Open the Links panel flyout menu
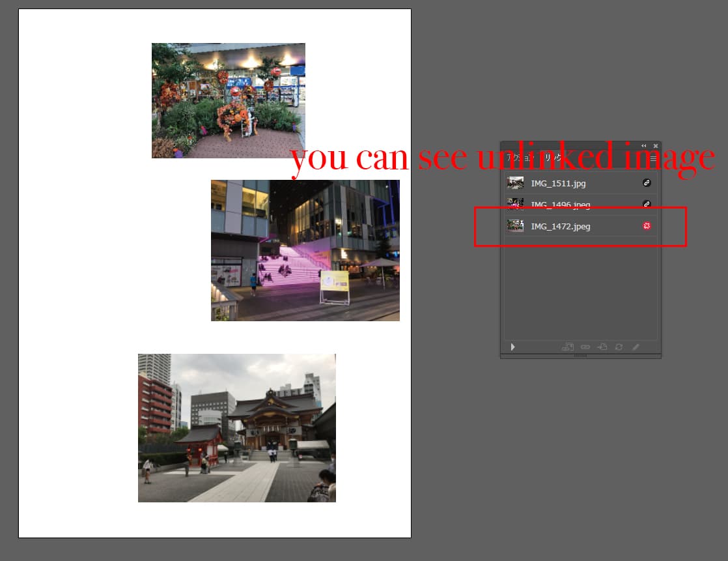 click(x=653, y=158)
